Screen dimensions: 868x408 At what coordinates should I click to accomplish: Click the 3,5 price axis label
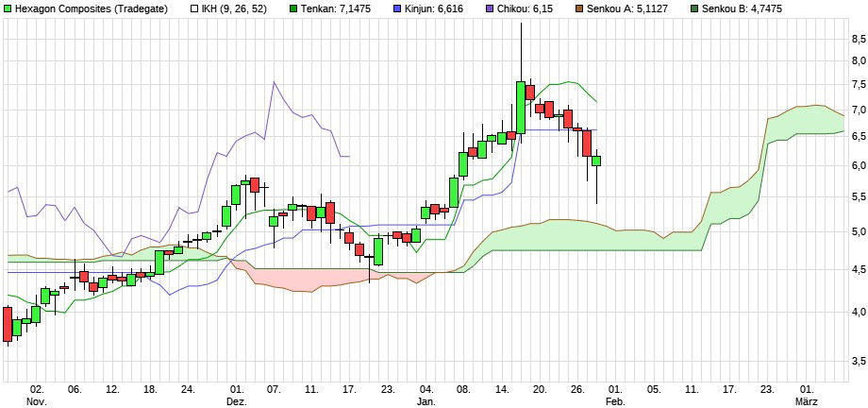point(860,361)
